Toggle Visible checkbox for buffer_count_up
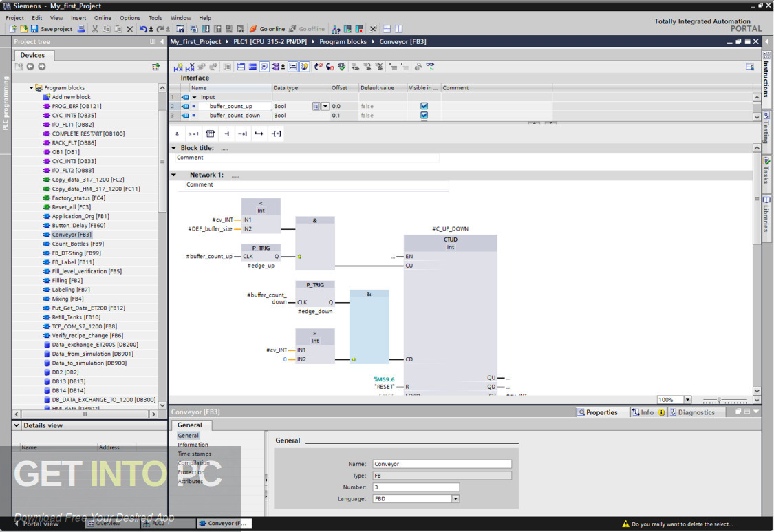 click(424, 106)
